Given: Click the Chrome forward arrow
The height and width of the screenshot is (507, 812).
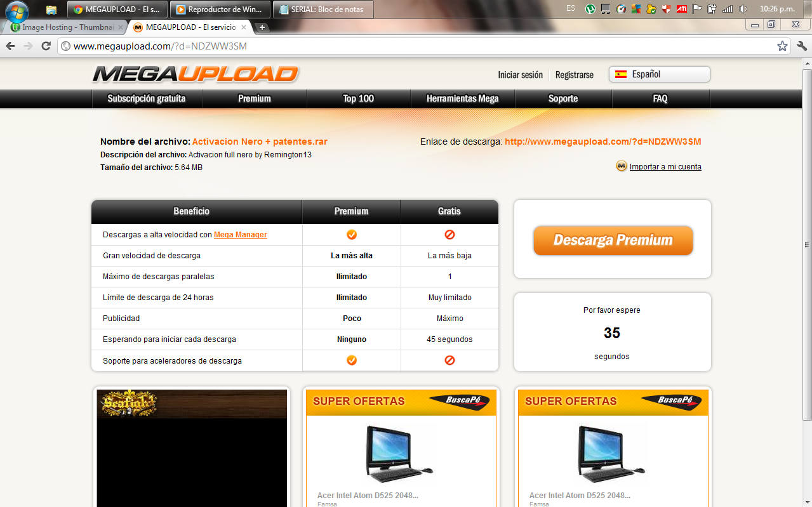Looking at the screenshot, I should point(28,46).
